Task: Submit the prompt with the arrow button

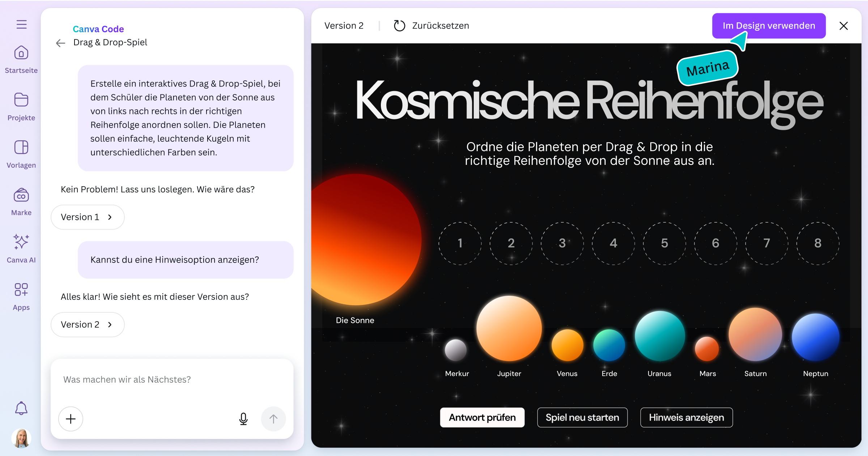Action: [x=273, y=419]
